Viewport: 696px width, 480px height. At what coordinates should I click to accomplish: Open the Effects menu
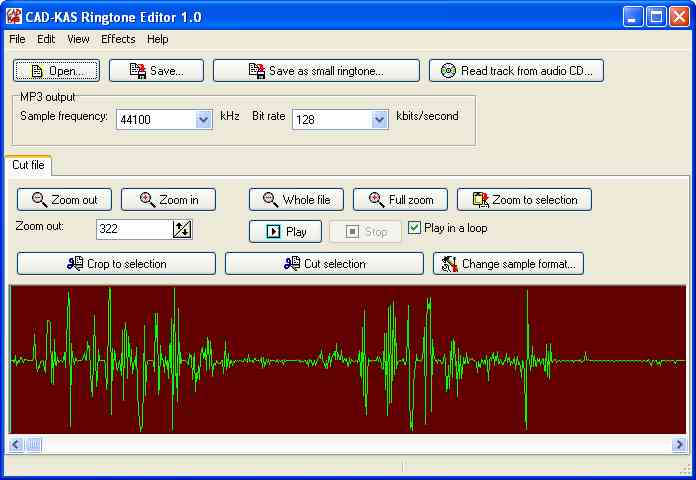[x=118, y=39]
